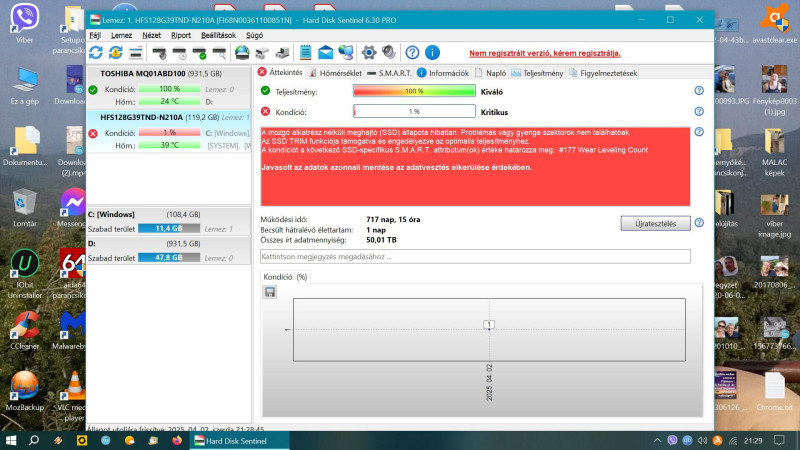Click the computer with globe network icon
This screenshot has width=800, height=450.
[x=346, y=53]
